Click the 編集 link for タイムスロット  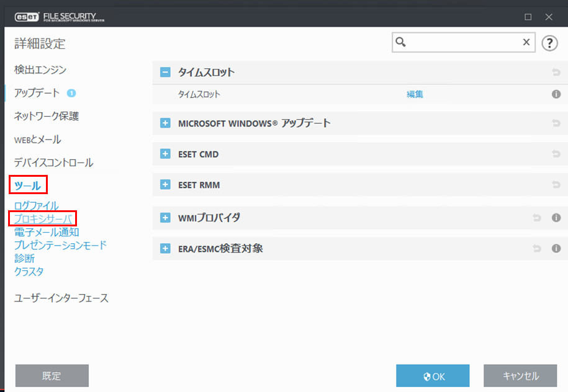415,94
